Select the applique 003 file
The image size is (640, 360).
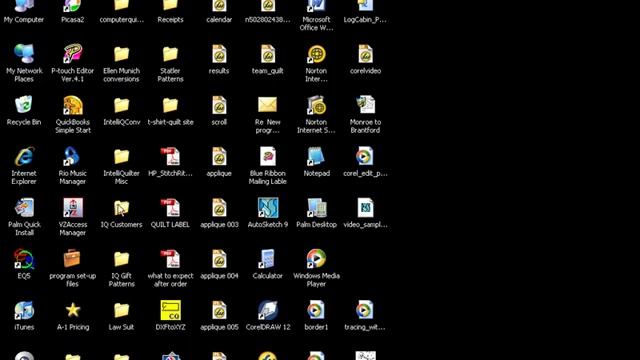[x=219, y=208]
